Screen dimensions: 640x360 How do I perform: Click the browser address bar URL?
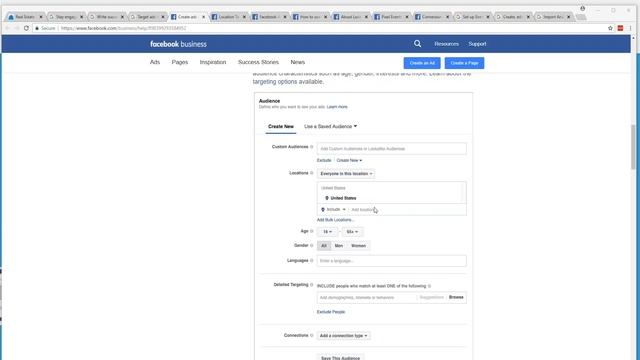coord(123,28)
